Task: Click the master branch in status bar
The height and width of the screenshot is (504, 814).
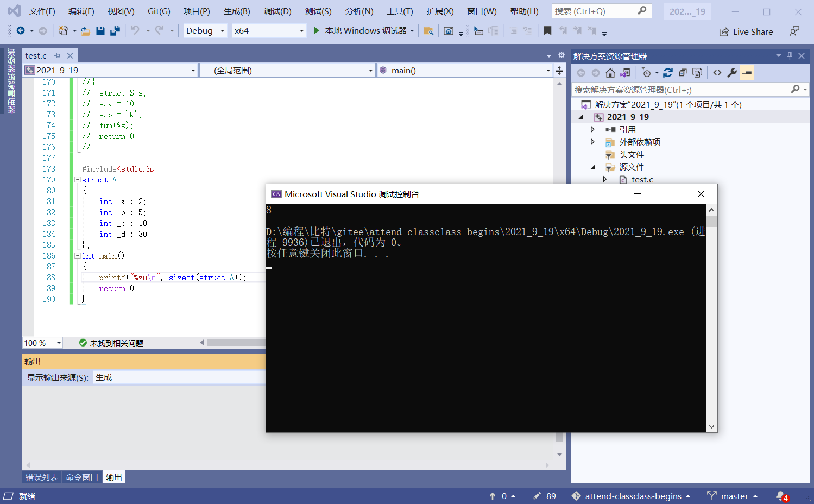Action: [732, 496]
